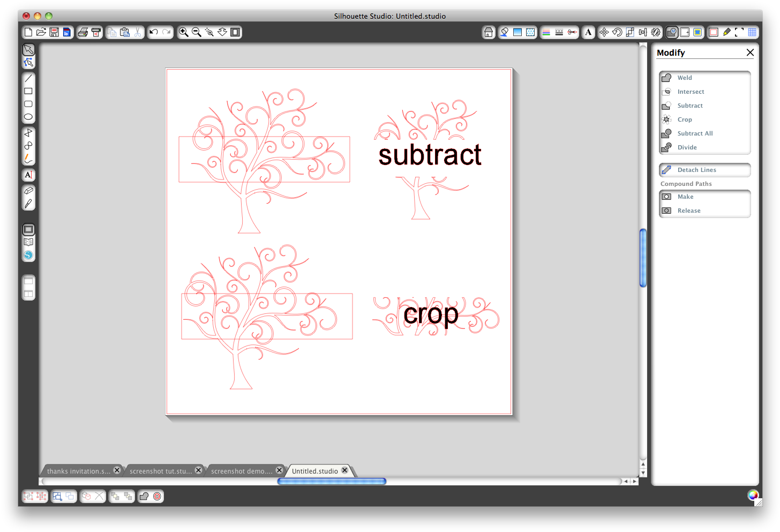The height and width of the screenshot is (532, 780).
Task: Select the Eraser tool
Action: pos(28,190)
